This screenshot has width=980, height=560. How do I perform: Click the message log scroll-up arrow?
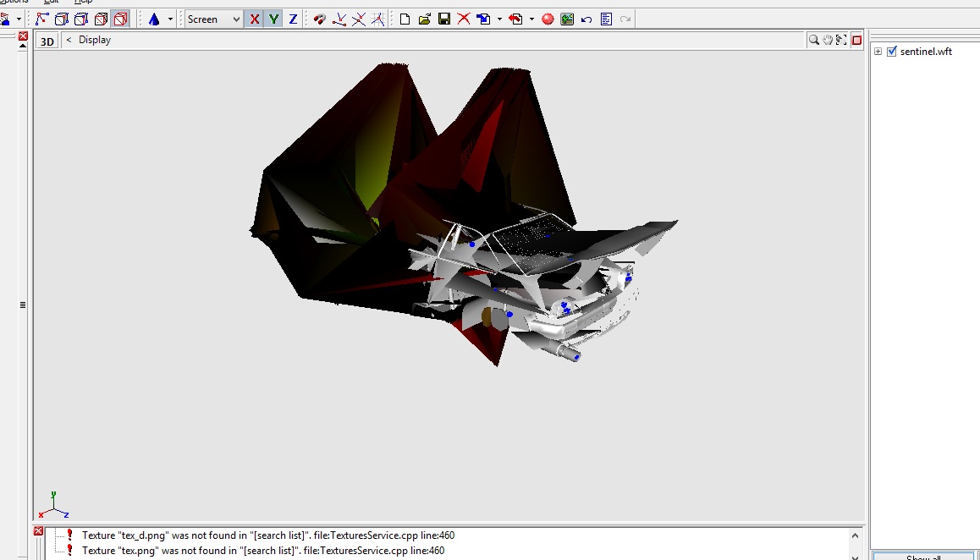click(855, 535)
